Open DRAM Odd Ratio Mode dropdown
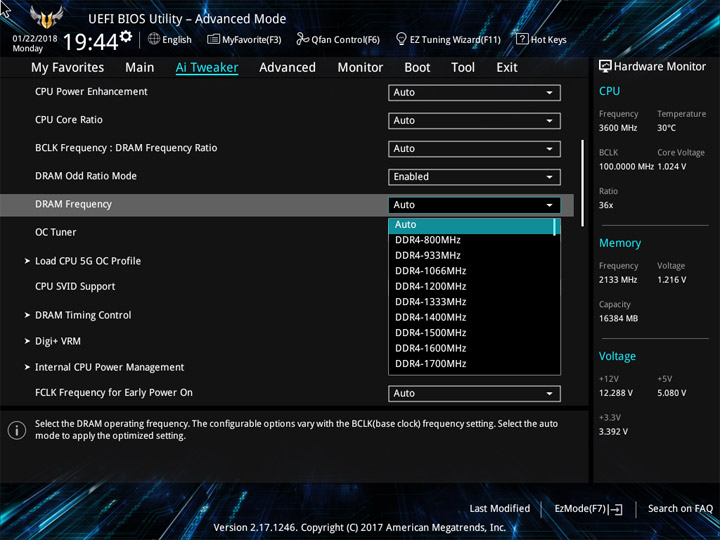The image size is (720, 540). 474,177
